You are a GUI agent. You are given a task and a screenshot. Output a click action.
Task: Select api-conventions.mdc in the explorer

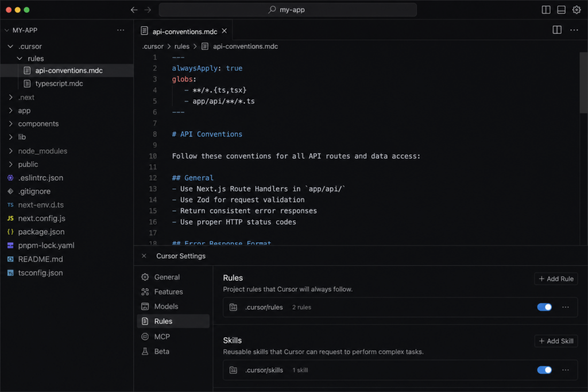pos(67,71)
